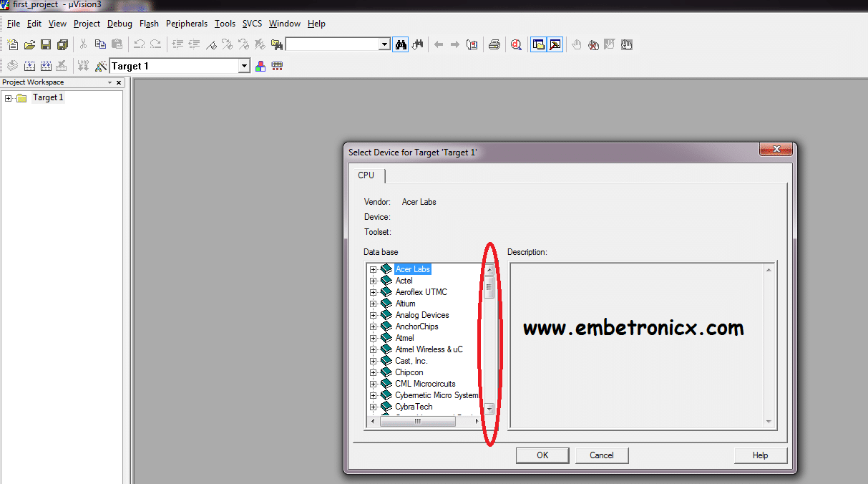Select Cybernetic Micro Systems vendor
The image size is (868, 484).
pos(437,395)
